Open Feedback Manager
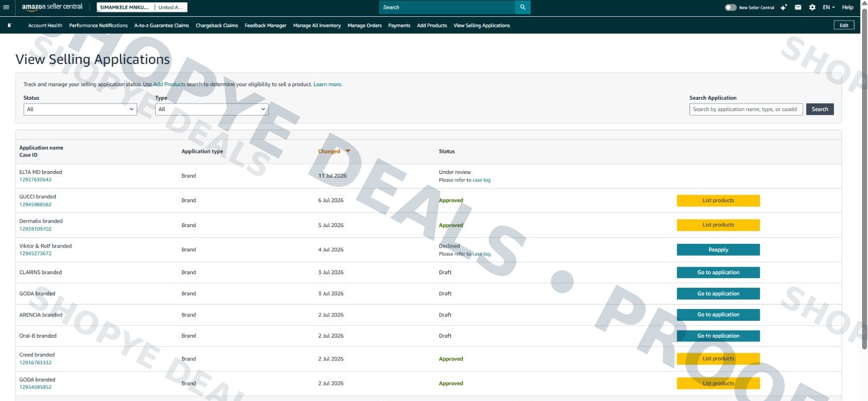This screenshot has width=868, height=401. pos(265,25)
